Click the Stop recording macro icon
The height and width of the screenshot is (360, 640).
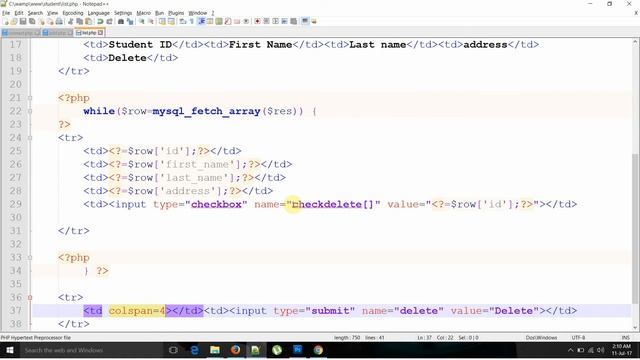click(266, 21)
